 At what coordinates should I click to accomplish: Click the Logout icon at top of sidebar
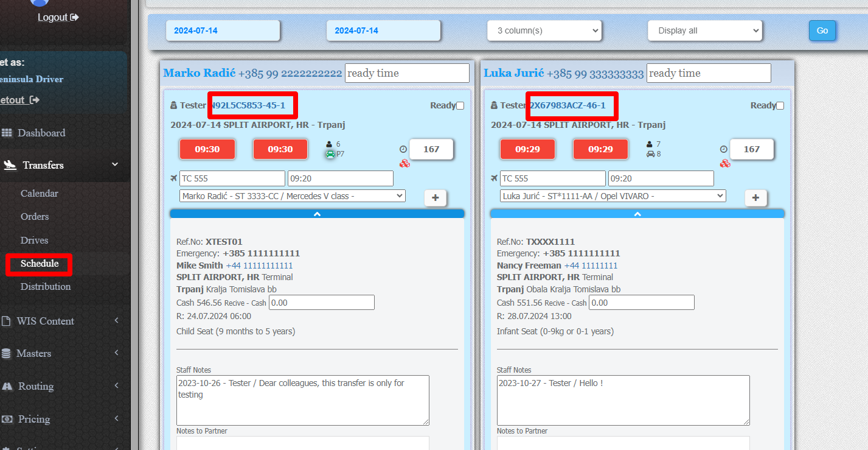(x=75, y=17)
